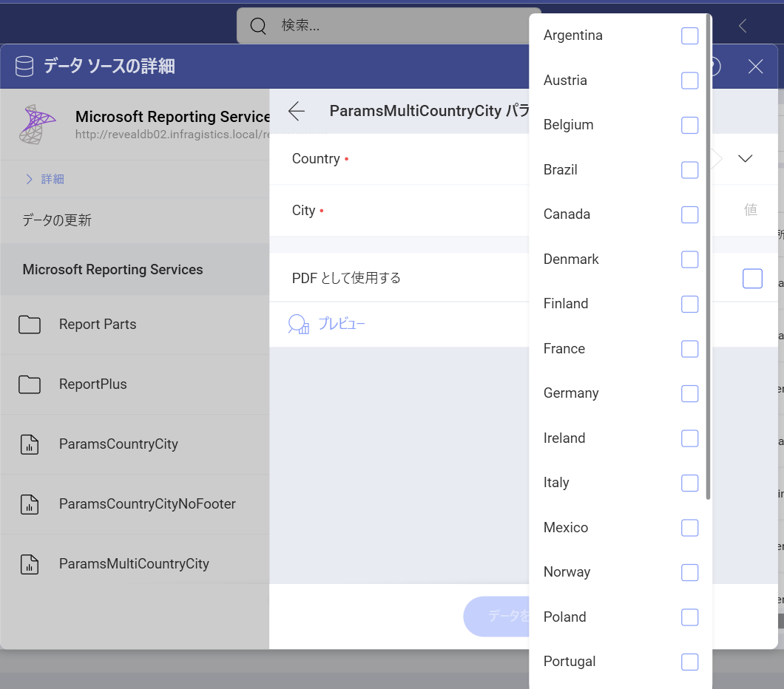Check the Finland checkbox

point(689,304)
